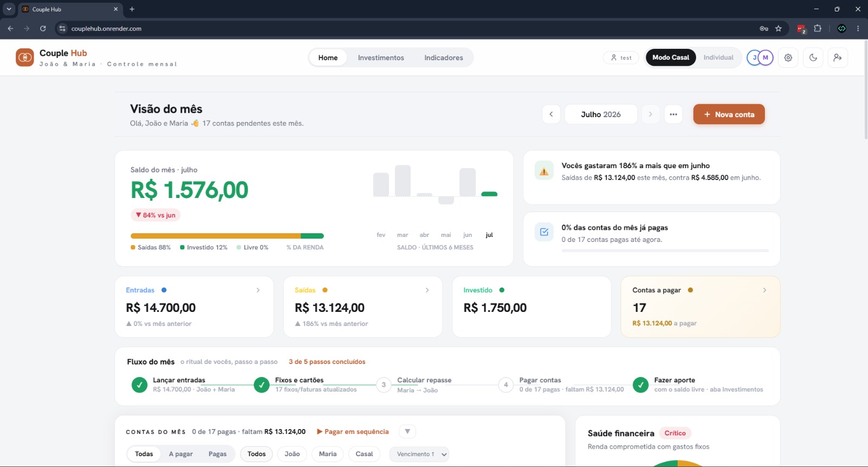Image resolution: width=868 pixels, height=467 pixels.
Task: Select Modo Casal mode
Action: tap(671, 57)
